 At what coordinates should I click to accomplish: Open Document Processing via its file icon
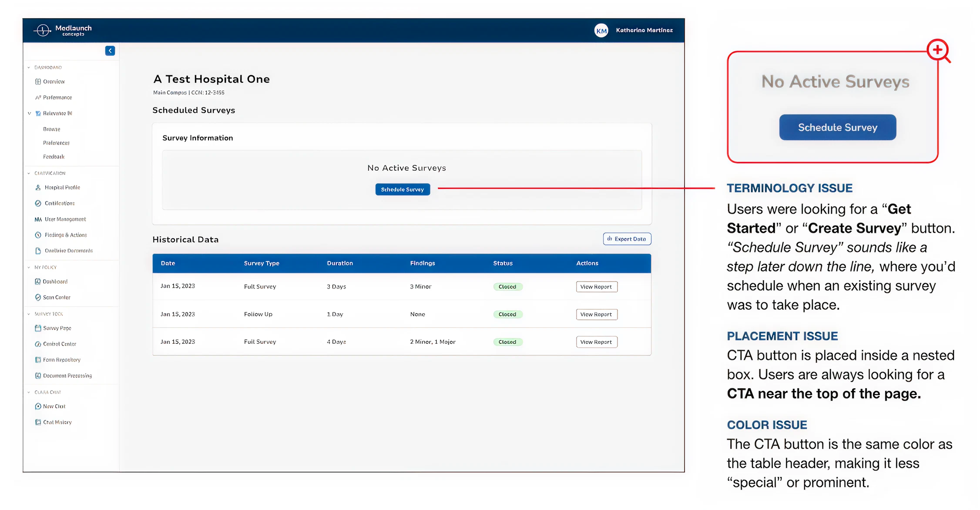pos(38,376)
